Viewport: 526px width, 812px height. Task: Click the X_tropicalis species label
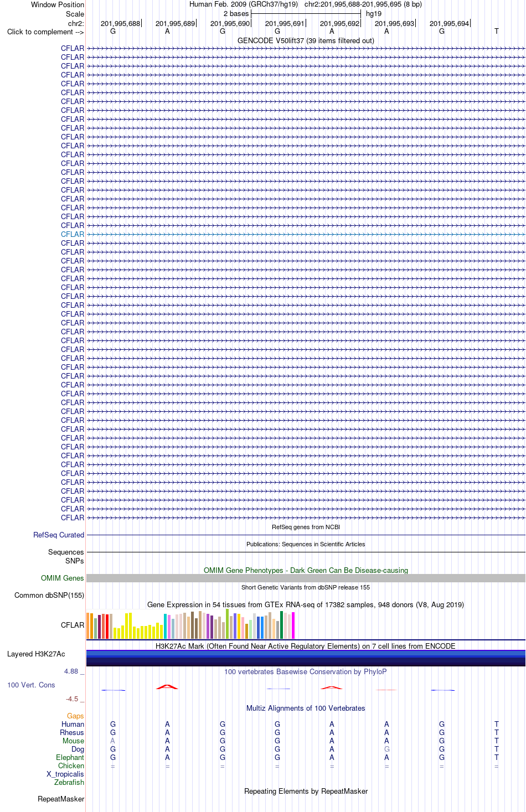pyautogui.click(x=65, y=774)
